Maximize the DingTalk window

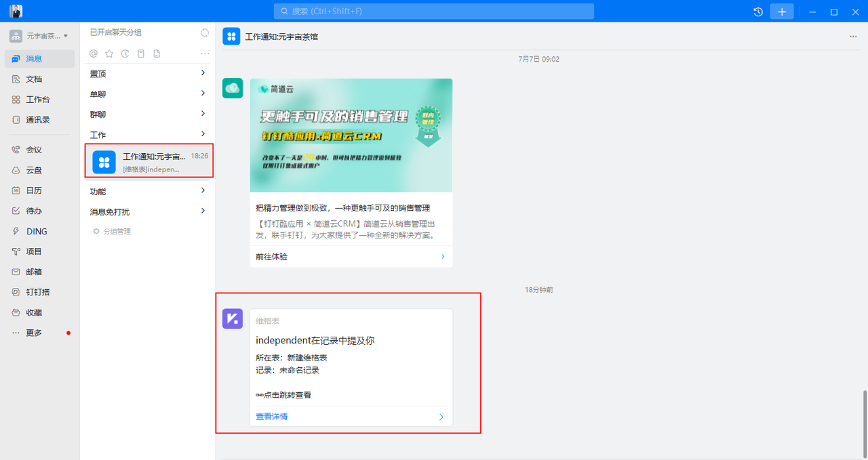[834, 12]
